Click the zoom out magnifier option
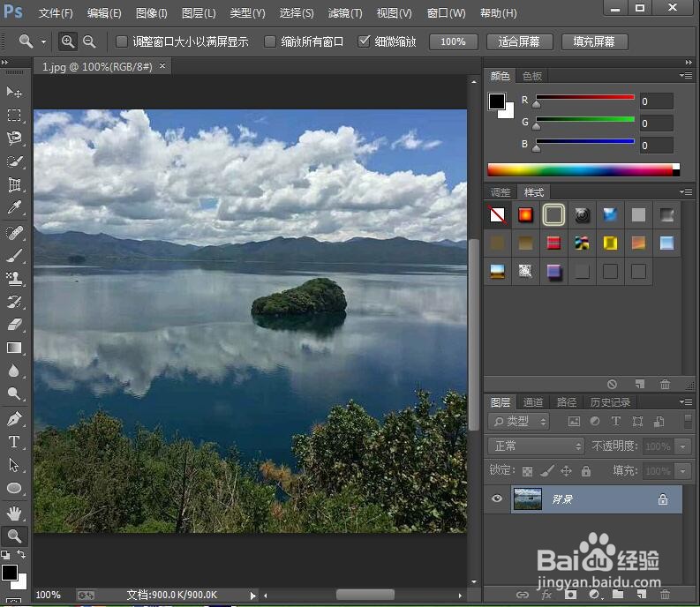Viewport: 700px width, 607px height. tap(89, 41)
